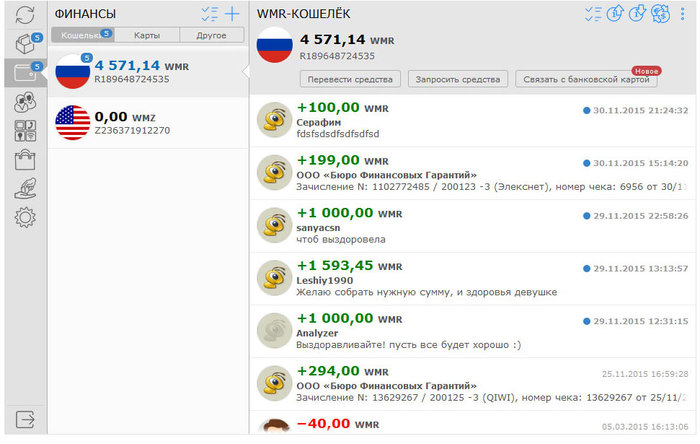Open the services grid icon in the sidebar

pyautogui.click(x=25, y=131)
